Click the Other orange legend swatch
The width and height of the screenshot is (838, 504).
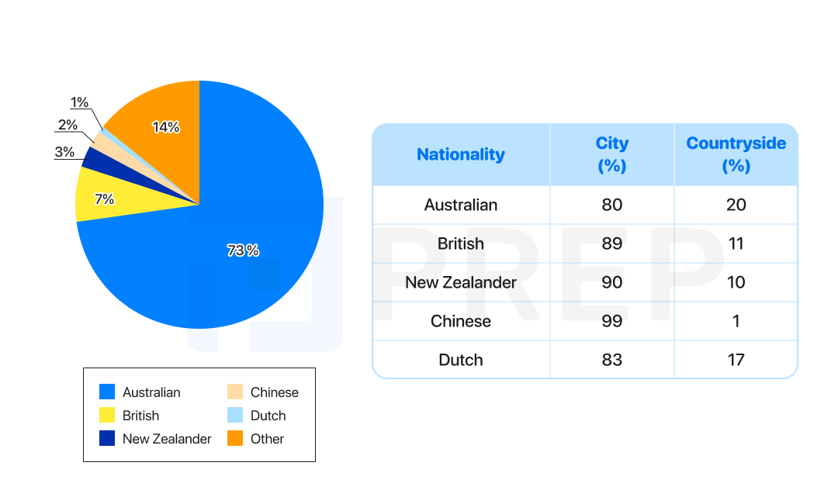(x=235, y=438)
